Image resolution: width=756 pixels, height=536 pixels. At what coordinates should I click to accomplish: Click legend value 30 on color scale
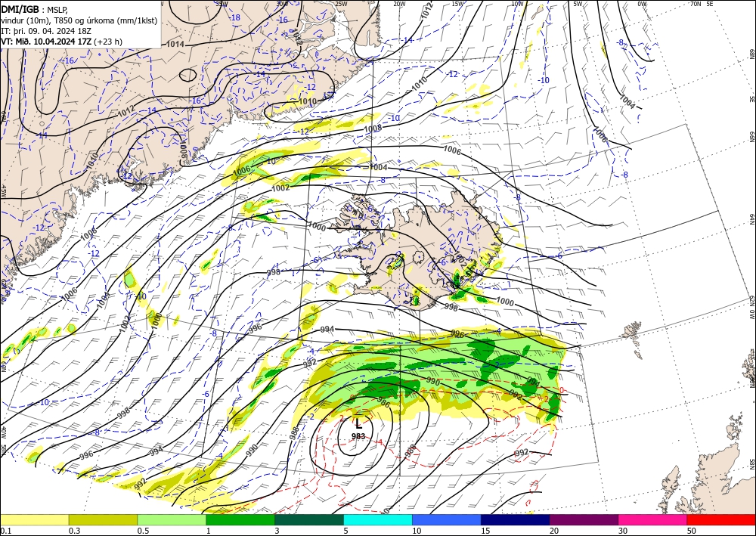(623, 531)
